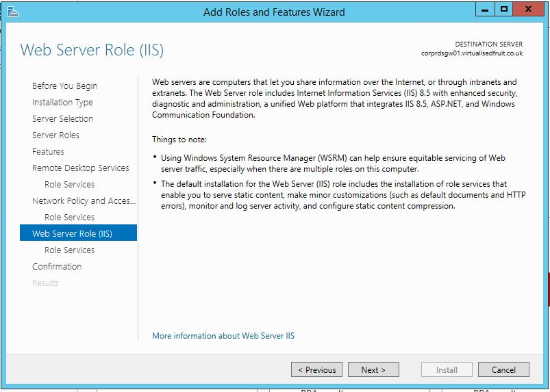Open the More information about Web Server IIS link

223,336
